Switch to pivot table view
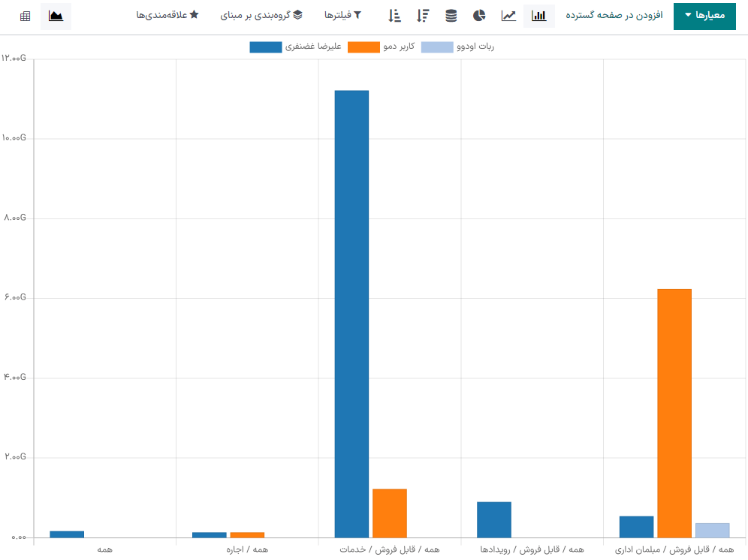Viewport: 748px width, 560px height. (26, 16)
